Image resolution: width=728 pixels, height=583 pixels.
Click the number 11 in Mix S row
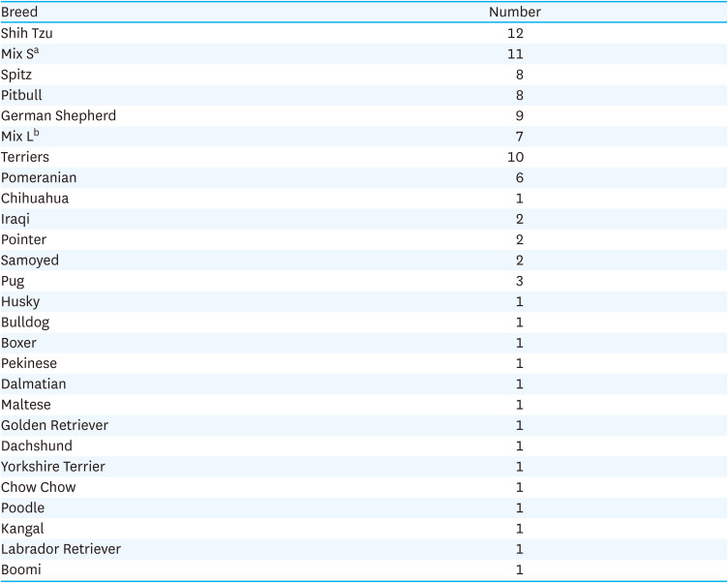515,54
